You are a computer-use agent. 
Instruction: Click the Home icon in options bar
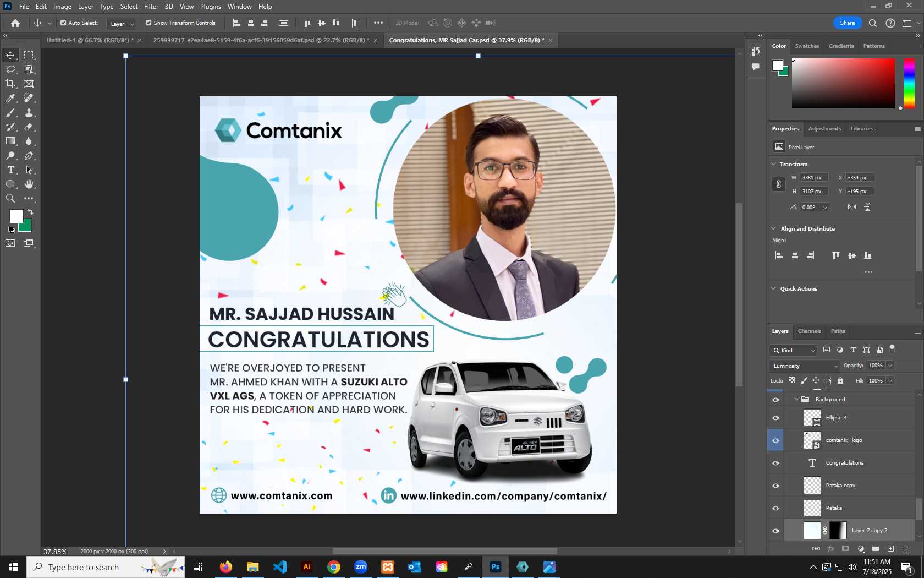click(15, 23)
